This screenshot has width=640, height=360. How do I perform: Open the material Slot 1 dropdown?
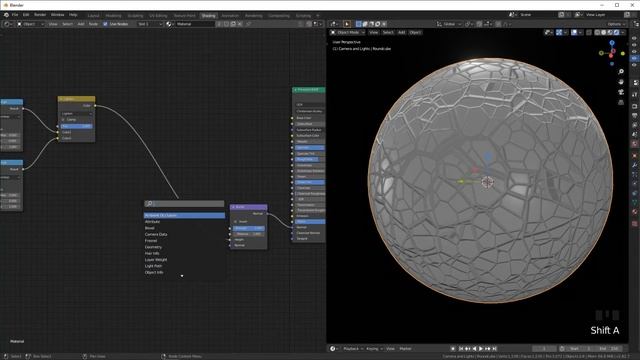click(150, 24)
